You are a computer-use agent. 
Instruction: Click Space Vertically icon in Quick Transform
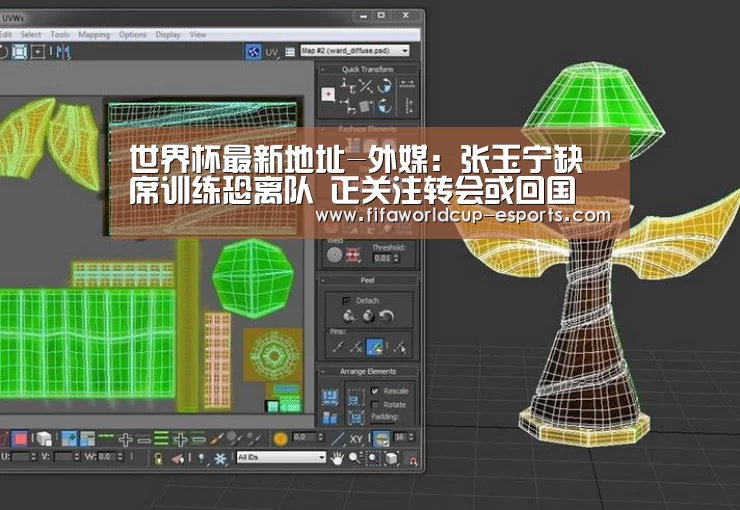coord(409,106)
